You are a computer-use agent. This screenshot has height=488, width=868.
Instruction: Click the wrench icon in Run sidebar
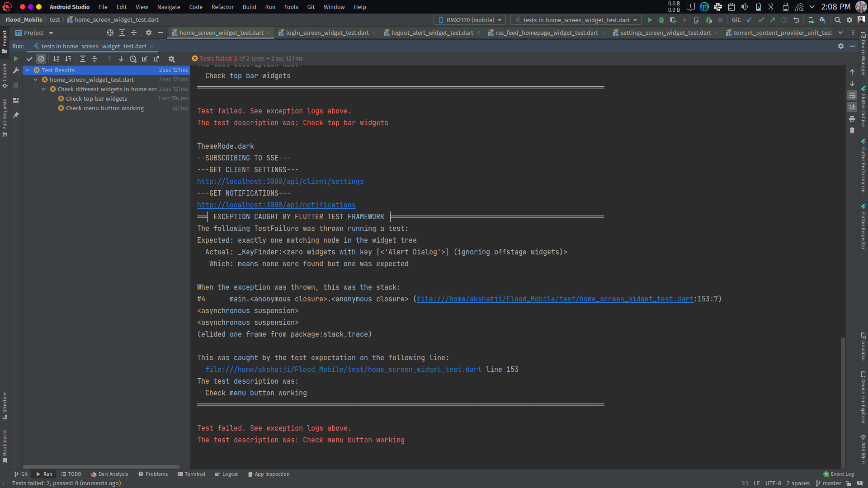16,70
